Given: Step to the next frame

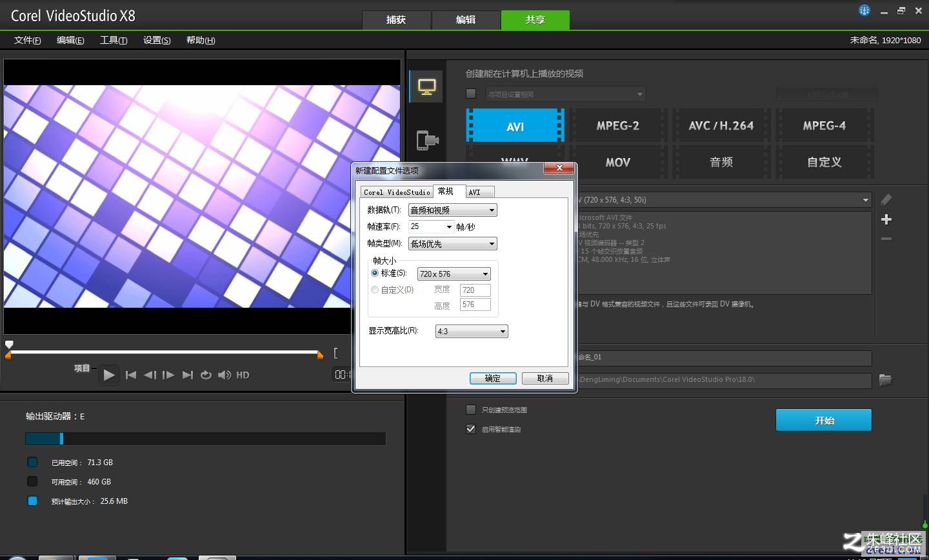Looking at the screenshot, I should pyautogui.click(x=168, y=375).
